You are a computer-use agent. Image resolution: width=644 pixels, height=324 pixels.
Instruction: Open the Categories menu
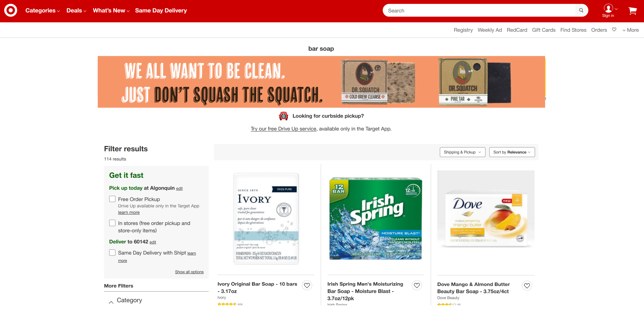point(43,10)
